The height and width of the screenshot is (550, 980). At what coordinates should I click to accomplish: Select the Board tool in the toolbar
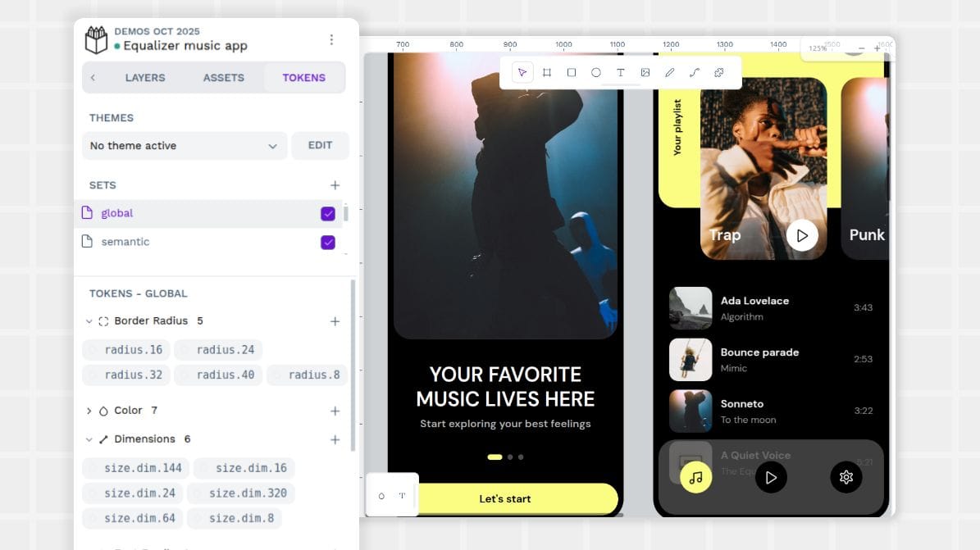[547, 72]
